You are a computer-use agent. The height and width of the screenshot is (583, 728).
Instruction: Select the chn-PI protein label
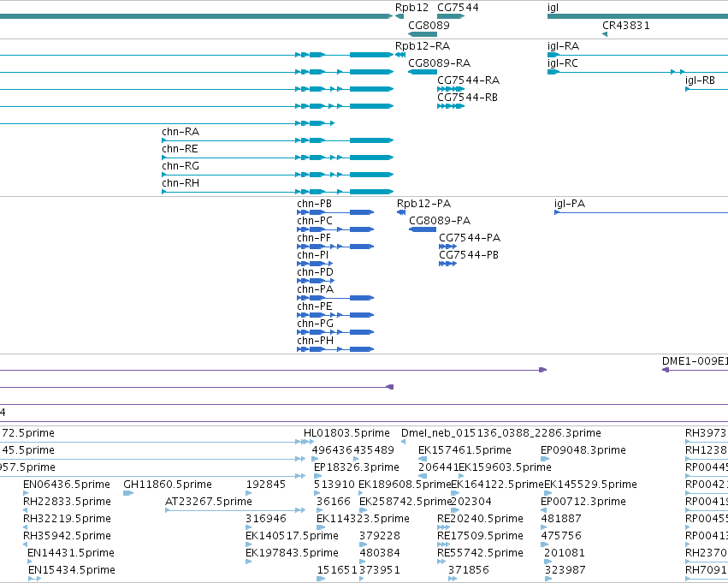[312, 255]
